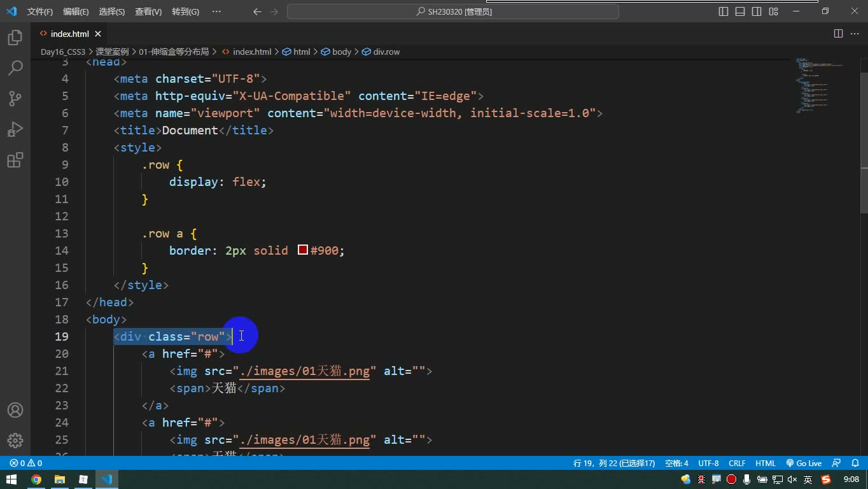Image resolution: width=868 pixels, height=489 pixels.
Task: Change encoding via UTF-8 status item
Action: tap(709, 464)
